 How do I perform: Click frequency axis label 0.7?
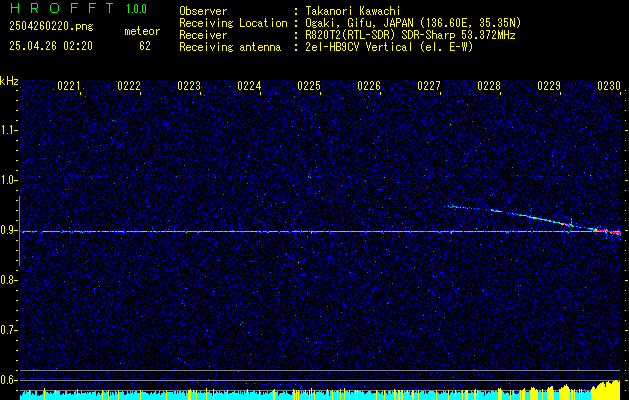coord(9,330)
